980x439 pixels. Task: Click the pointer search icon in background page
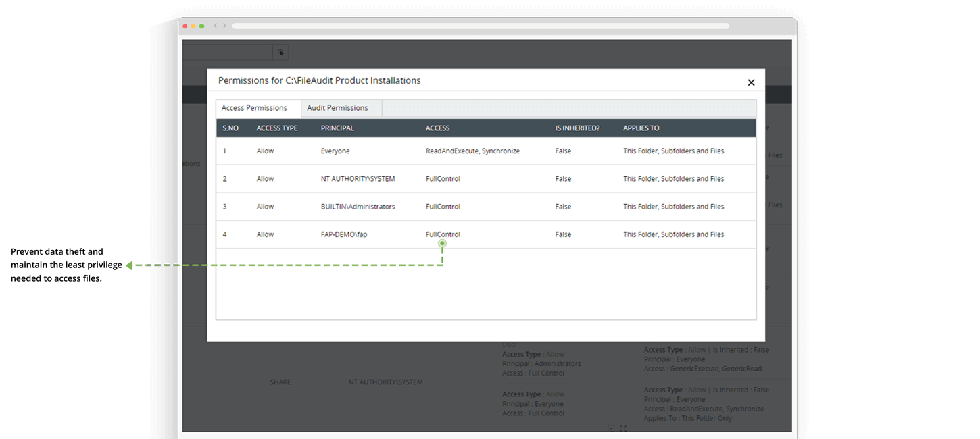(280, 53)
